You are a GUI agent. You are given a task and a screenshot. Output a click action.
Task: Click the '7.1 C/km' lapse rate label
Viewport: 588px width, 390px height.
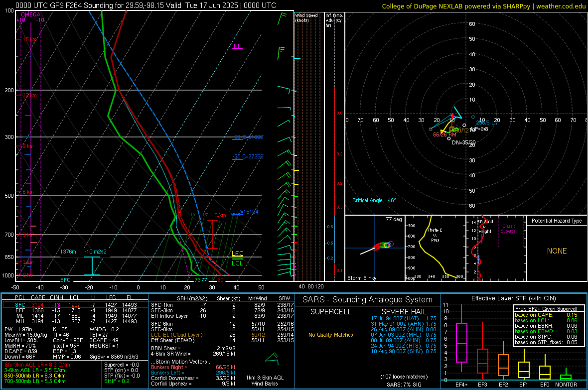[215, 215]
